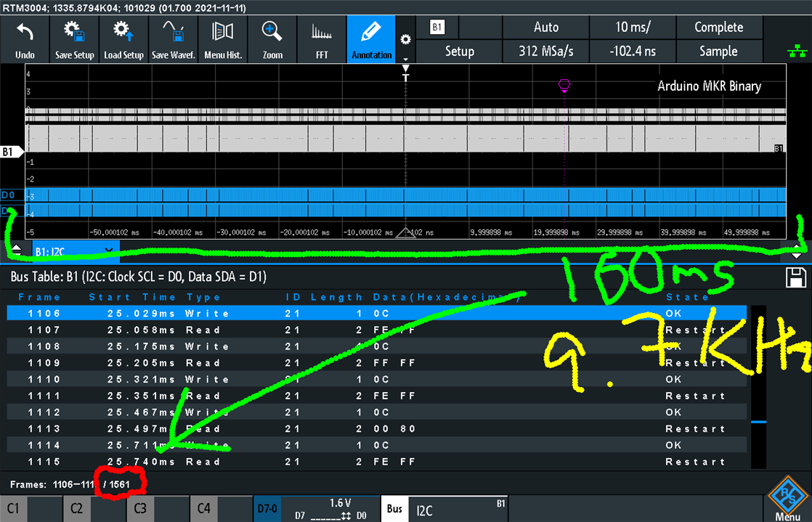812x522 pixels.
Task: Click the Arduino MKR Binary annotation text
Action: click(x=710, y=86)
